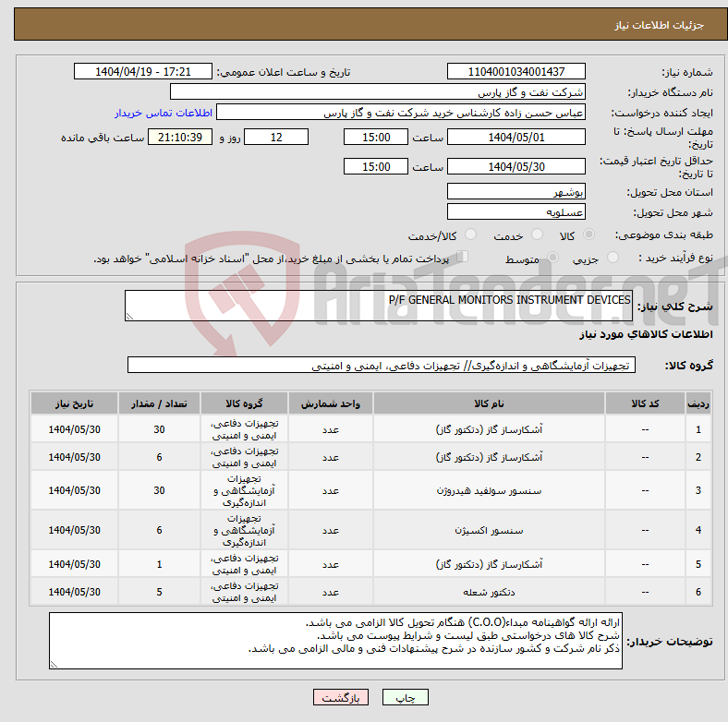Screen dimensions: 728x722
Task: Click the بازگشت back button
Action: tap(341, 697)
